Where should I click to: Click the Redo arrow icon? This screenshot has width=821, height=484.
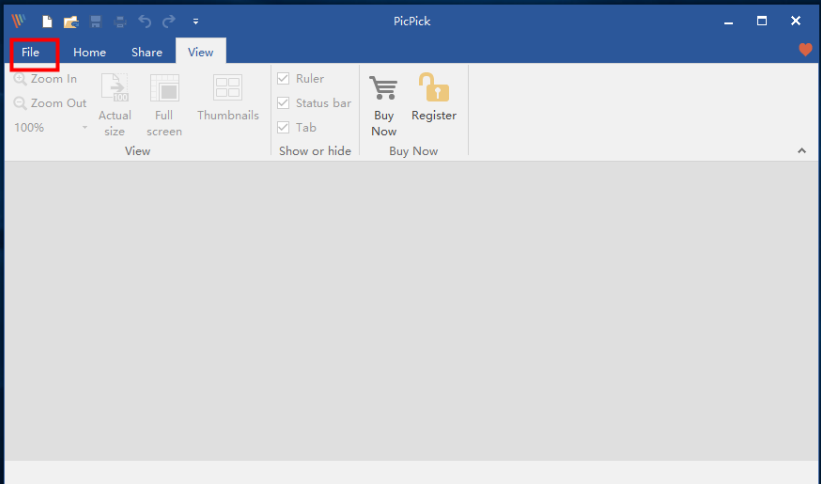(168, 21)
